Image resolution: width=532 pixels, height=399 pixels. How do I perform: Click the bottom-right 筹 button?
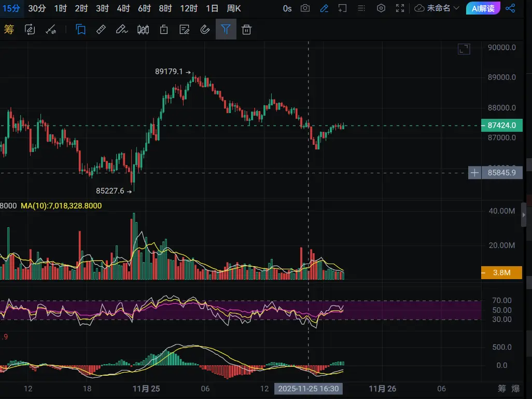[502, 389]
